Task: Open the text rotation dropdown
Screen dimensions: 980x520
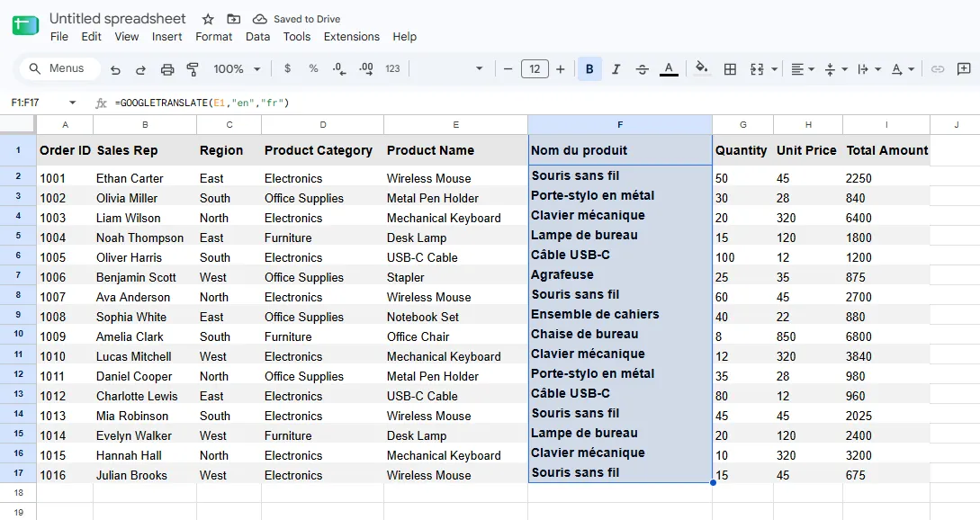Action: [903, 68]
